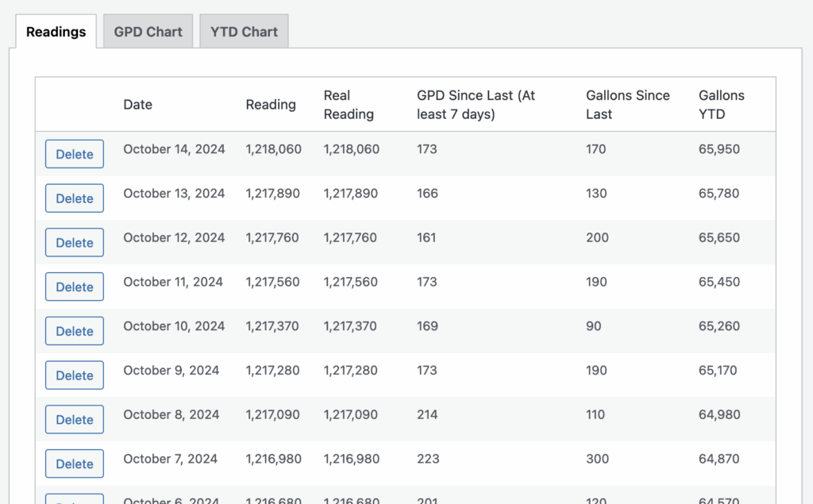
Task: Select the Real Reading column header
Action: click(x=349, y=105)
